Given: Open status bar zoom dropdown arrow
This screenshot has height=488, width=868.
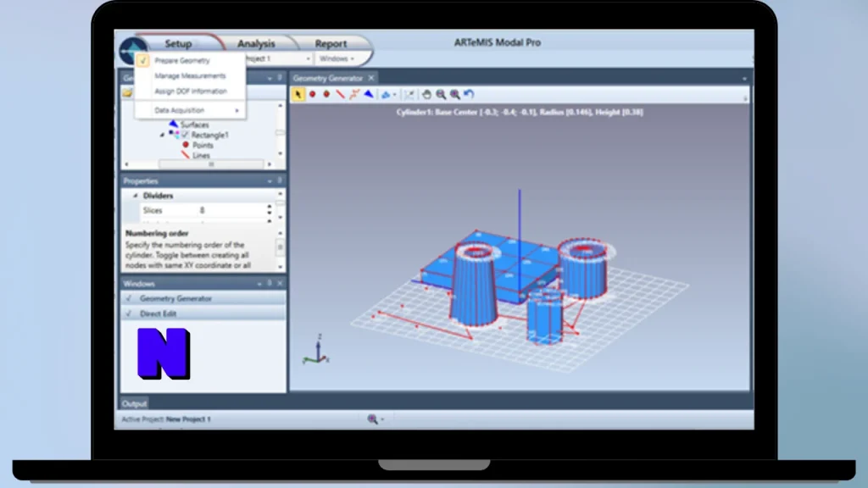Looking at the screenshot, I should click(382, 420).
